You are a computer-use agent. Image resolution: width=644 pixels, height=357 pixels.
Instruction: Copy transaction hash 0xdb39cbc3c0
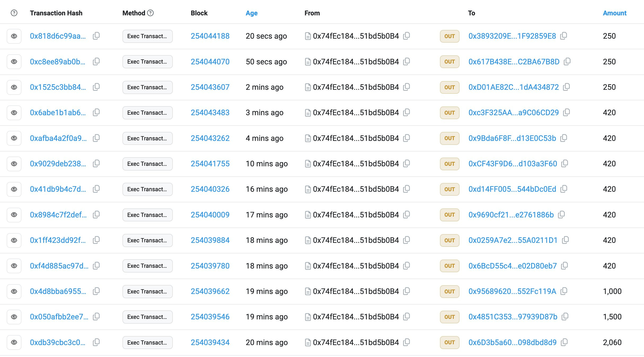pos(96,342)
